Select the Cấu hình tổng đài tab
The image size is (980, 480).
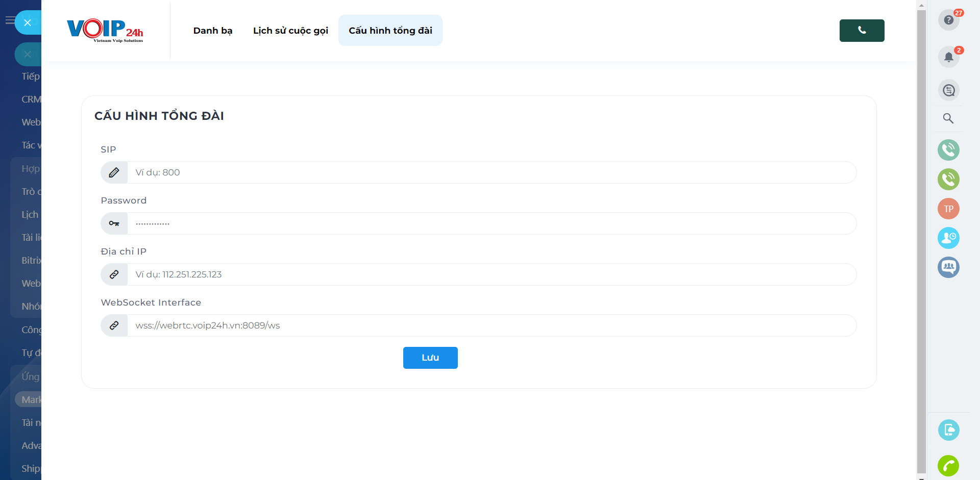click(x=390, y=31)
